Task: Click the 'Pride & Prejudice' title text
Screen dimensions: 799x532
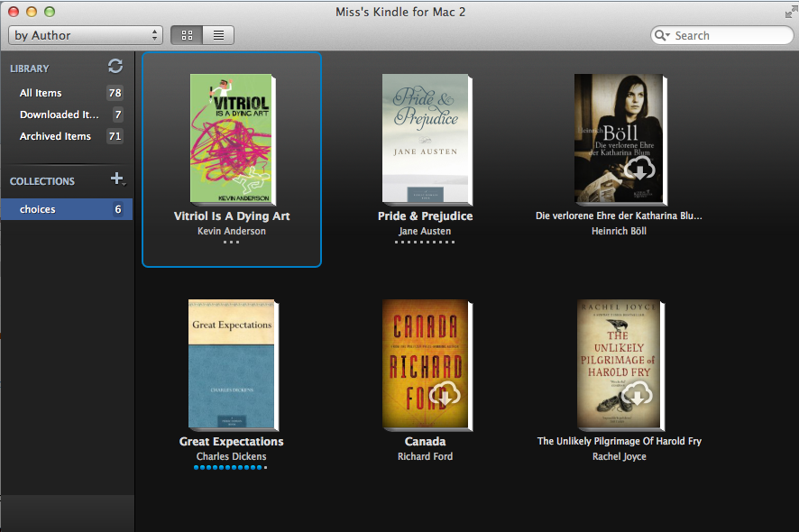Action: click(426, 216)
